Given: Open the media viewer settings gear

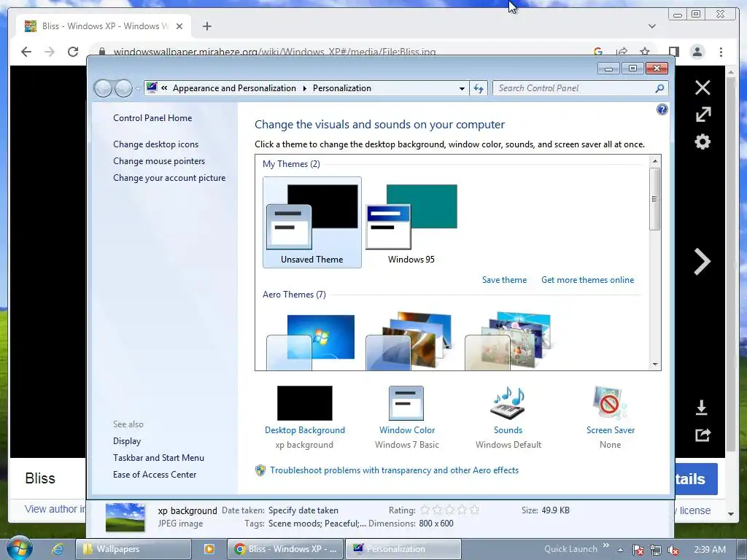Looking at the screenshot, I should click(703, 141).
